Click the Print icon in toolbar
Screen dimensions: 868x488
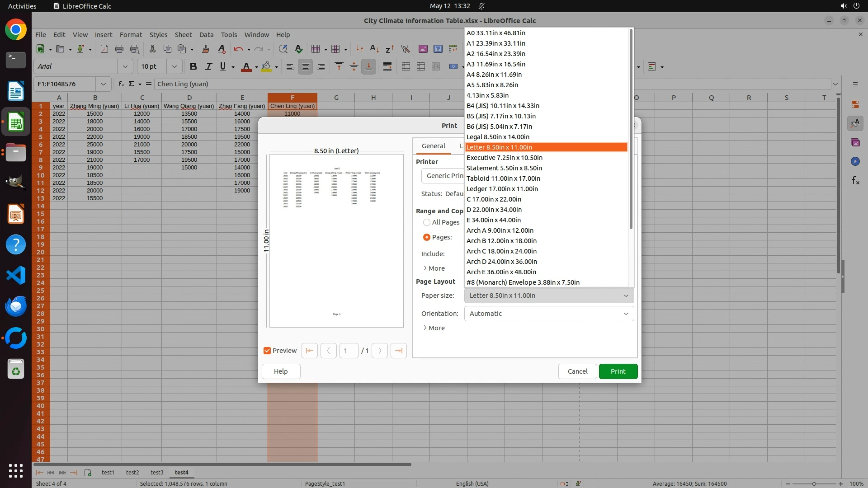click(119, 49)
